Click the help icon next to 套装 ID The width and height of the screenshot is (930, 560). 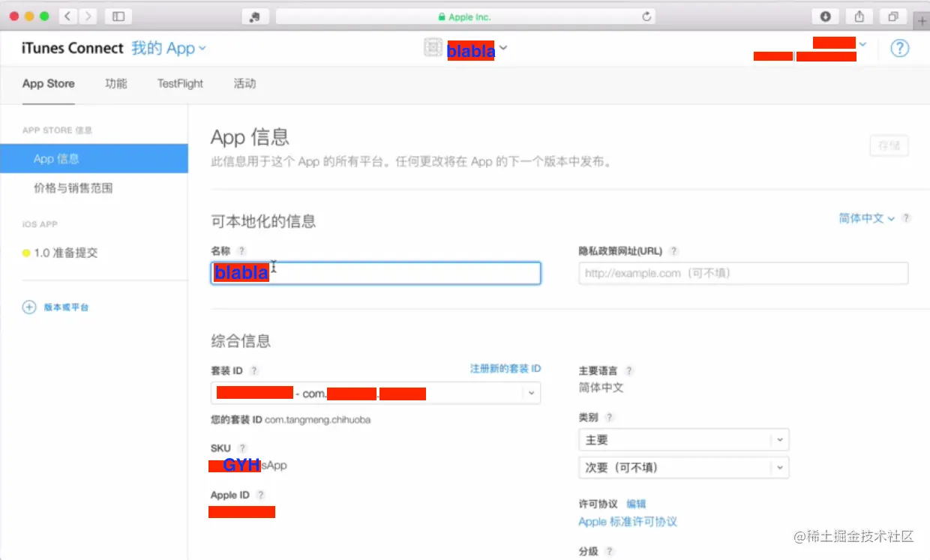pos(254,370)
